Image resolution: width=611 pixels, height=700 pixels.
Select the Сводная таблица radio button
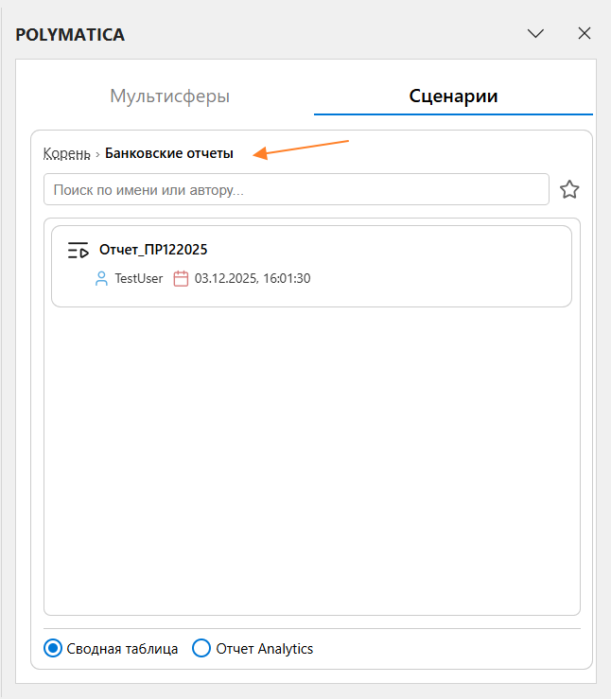click(x=54, y=649)
